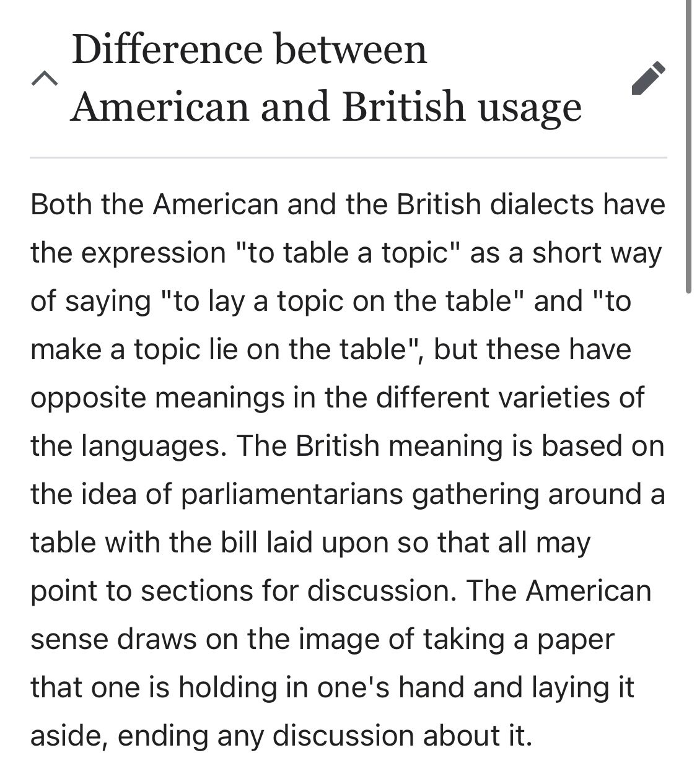697x784 pixels.
Task: Tap the heading text "Difference between"
Action: pos(249,50)
